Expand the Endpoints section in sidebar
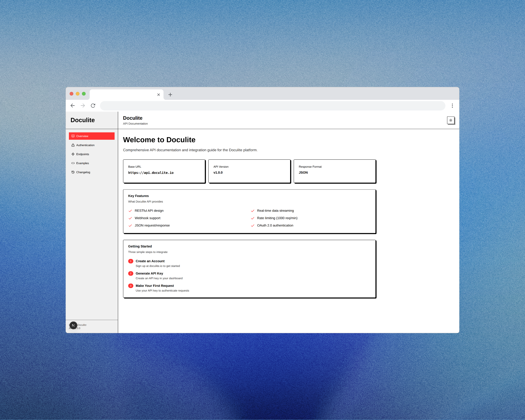This screenshot has width=525, height=420. click(83, 154)
